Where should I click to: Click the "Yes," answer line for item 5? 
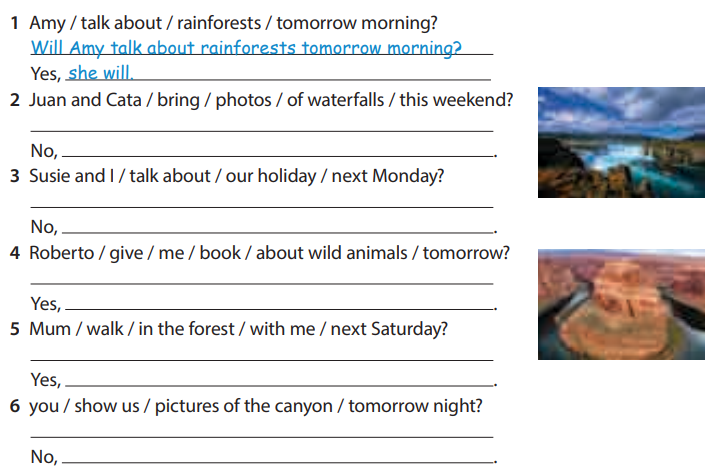tap(280, 380)
